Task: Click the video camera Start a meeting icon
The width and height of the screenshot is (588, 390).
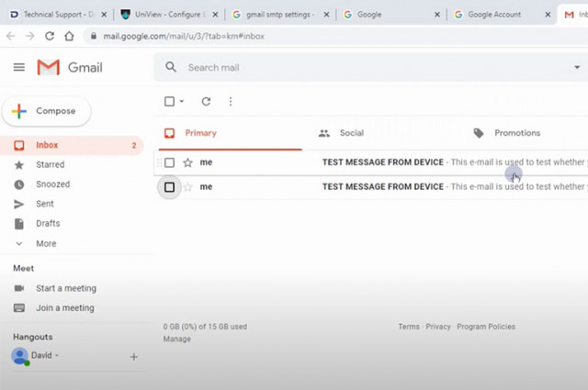Action: click(18, 288)
